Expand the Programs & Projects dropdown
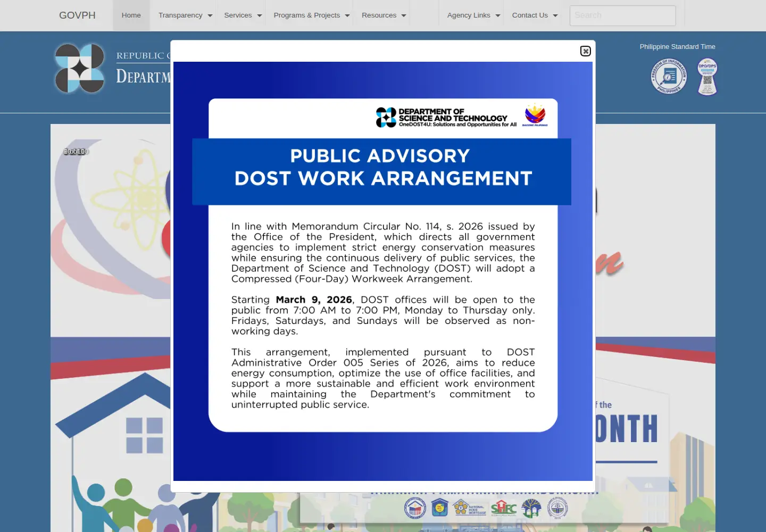The width and height of the screenshot is (766, 532). coord(311,15)
